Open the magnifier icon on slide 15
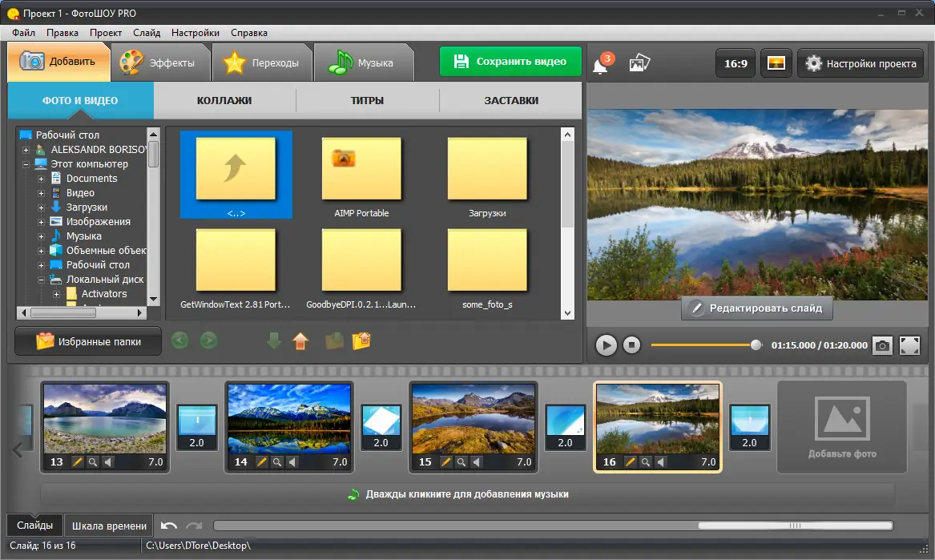The width and height of the screenshot is (935, 560). click(x=461, y=461)
